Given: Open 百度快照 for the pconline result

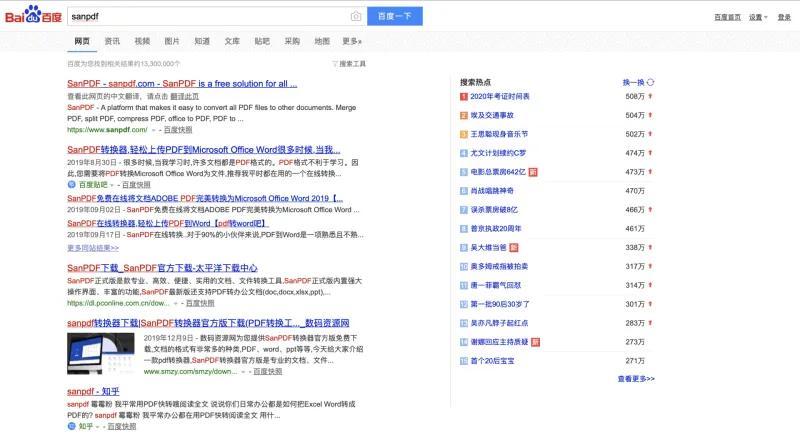Looking at the screenshot, I should pos(200,303).
